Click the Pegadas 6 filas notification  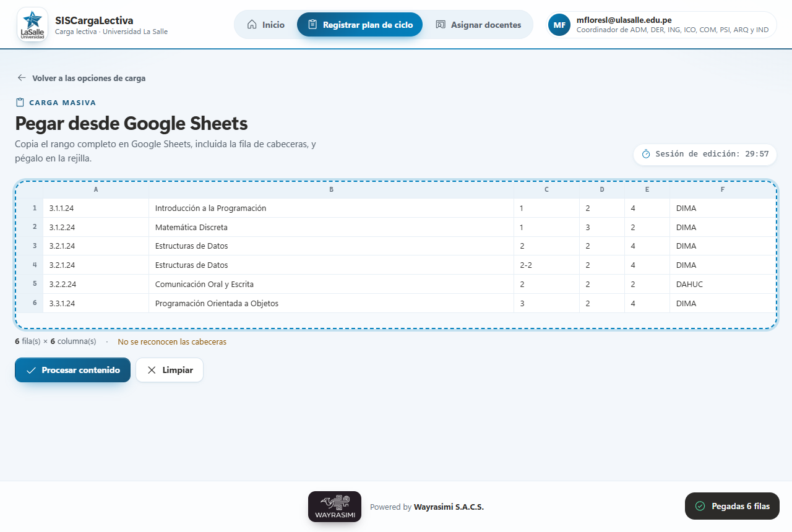732,506
